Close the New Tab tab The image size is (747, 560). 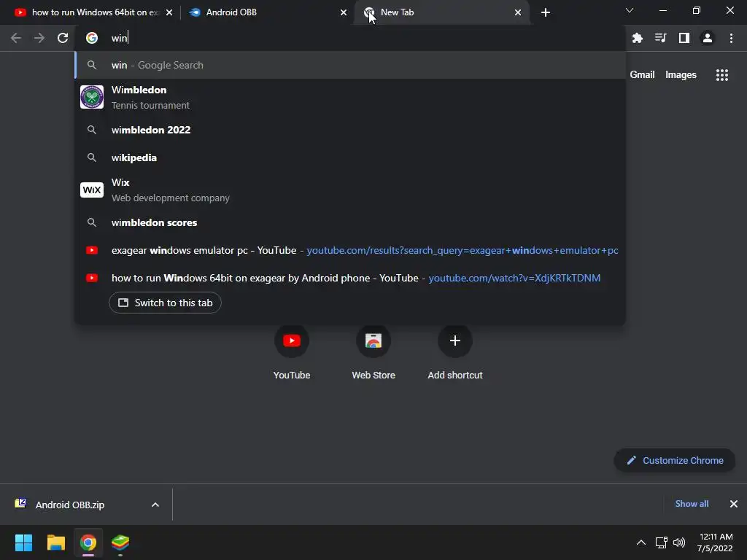(x=518, y=12)
